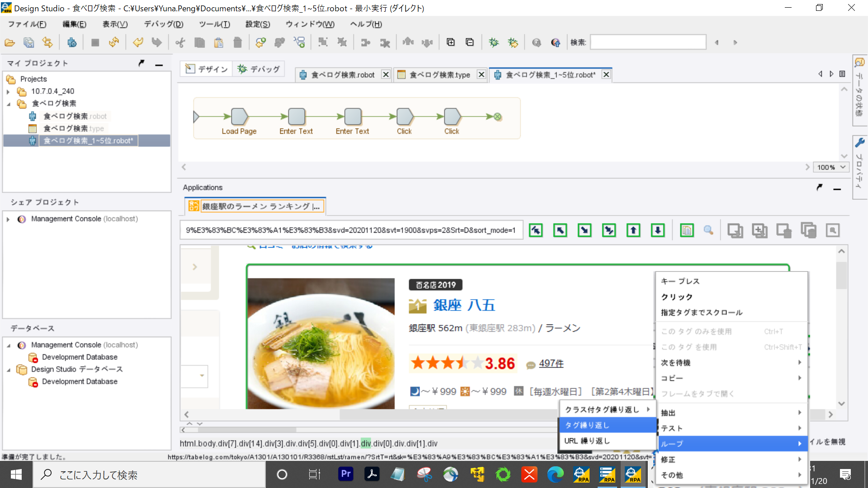Click the save all toolbar icon

coord(29,42)
